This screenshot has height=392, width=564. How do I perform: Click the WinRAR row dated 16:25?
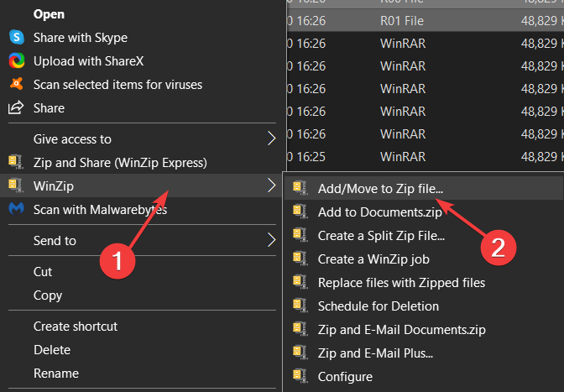[426, 156]
